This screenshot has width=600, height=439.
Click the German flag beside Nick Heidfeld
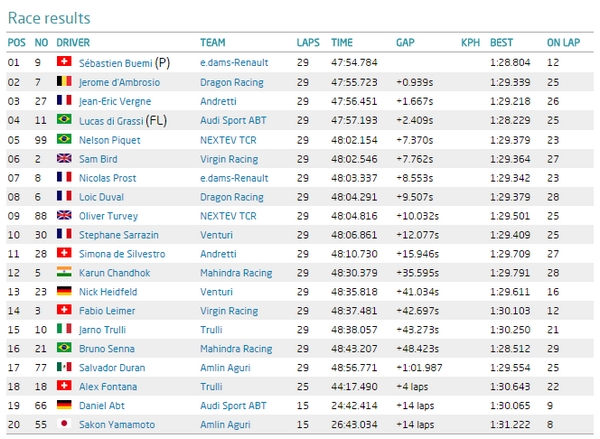[x=64, y=290]
